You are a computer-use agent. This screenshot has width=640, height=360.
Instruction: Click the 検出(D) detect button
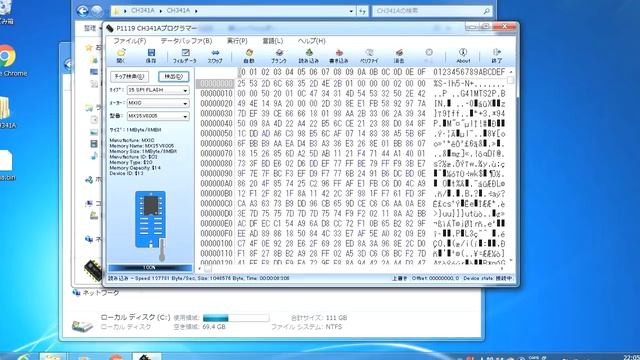pyautogui.click(x=173, y=76)
